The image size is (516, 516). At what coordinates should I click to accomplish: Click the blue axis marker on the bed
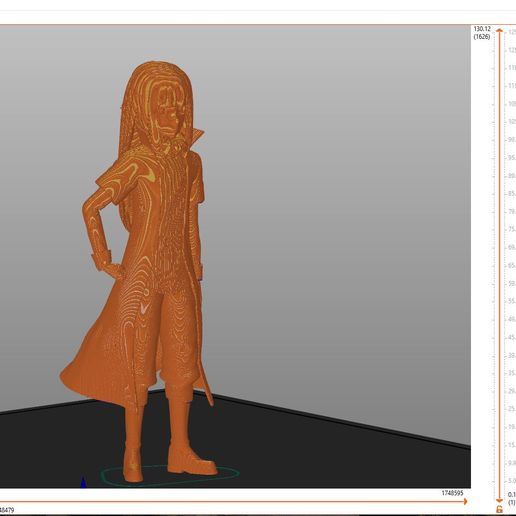pyautogui.click(x=83, y=482)
